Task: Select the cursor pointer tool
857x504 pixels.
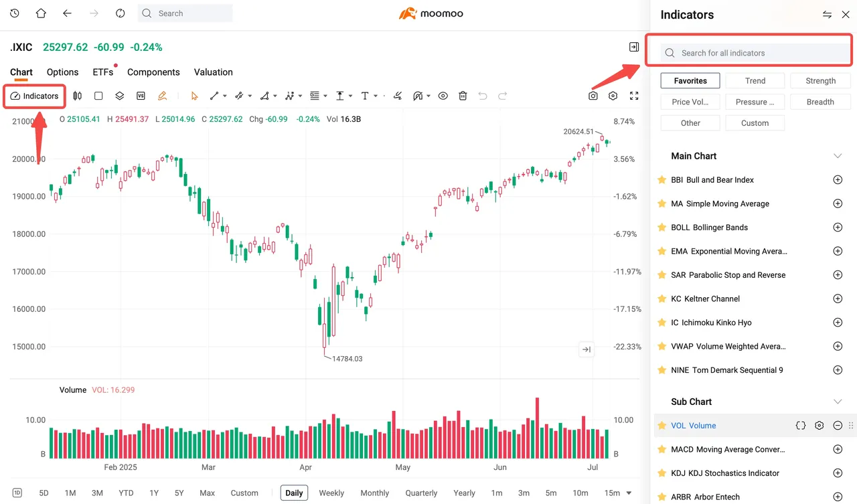Action: pos(194,96)
